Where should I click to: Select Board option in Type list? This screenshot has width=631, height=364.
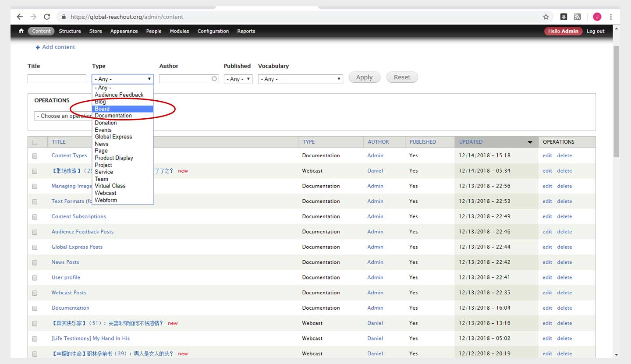[123, 109]
